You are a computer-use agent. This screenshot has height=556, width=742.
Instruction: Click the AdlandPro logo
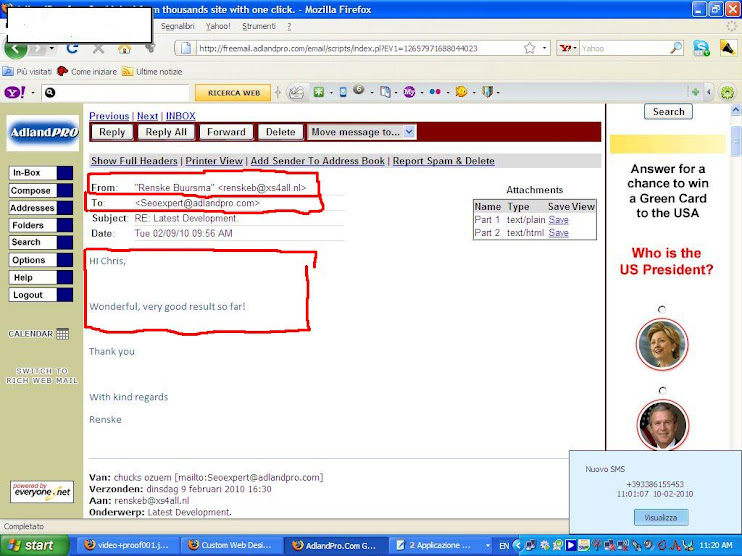click(43, 132)
